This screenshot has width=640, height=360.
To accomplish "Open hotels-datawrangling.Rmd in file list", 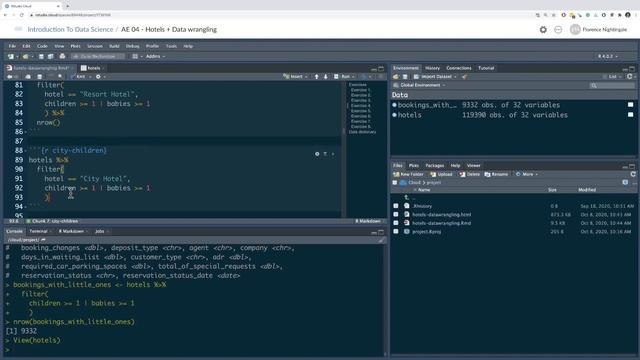I will (441, 223).
